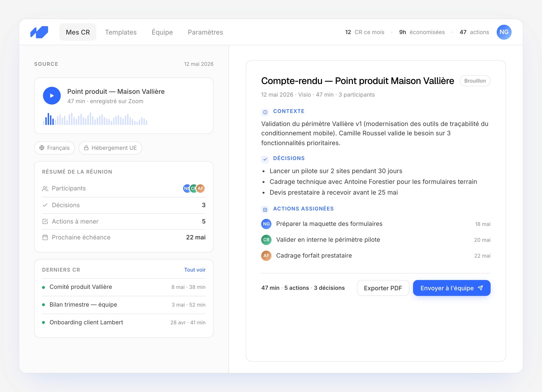Click the AF avatar on forfait prestataire action

pyautogui.click(x=266, y=256)
